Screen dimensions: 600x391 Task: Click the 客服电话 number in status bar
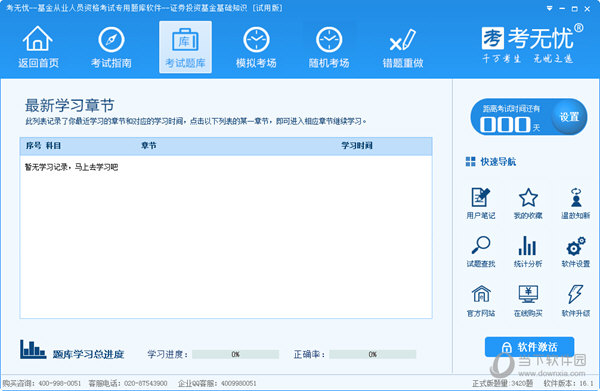(128, 383)
